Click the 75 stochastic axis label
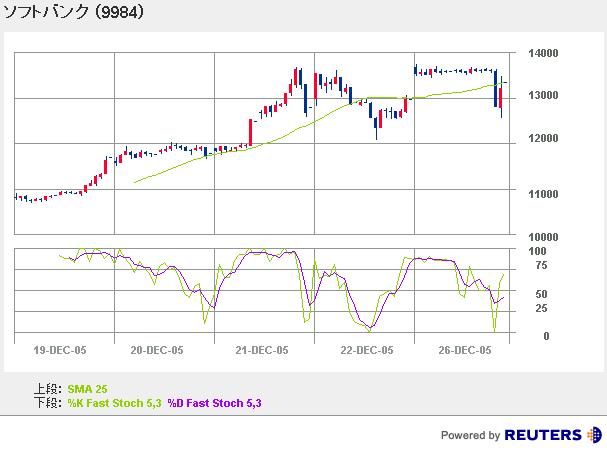Viewport: 607px width, 455px height. [x=541, y=266]
